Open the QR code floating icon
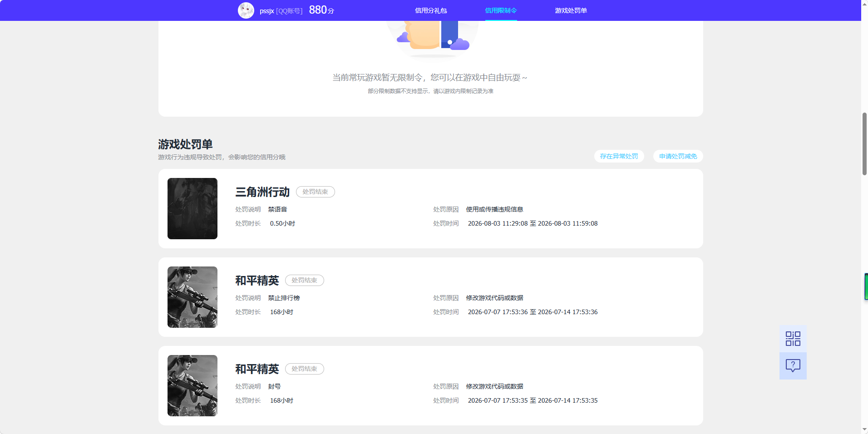 pos(793,339)
